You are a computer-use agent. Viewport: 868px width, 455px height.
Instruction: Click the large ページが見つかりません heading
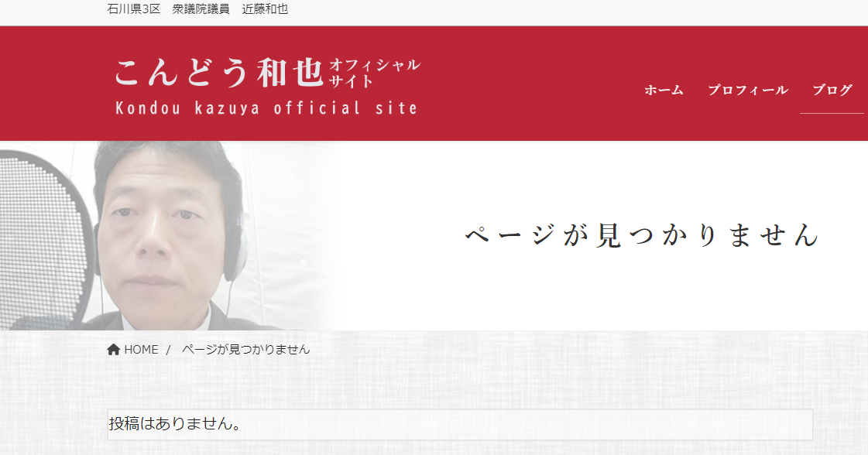[642, 234]
